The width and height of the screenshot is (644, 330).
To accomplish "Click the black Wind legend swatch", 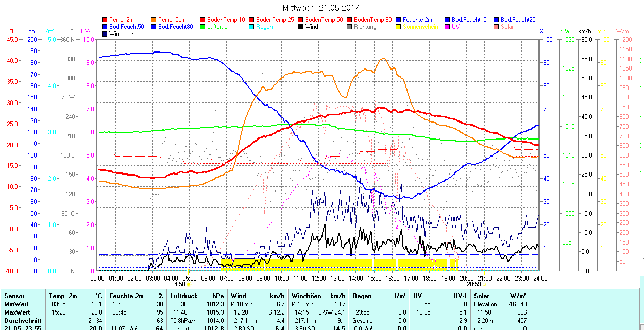I will click(301, 27).
